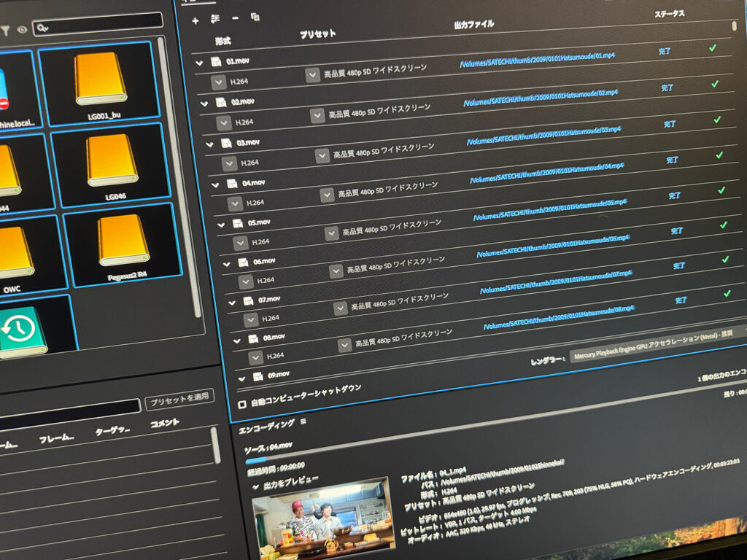Toggle the eye visibility icon in media browser
This screenshot has width=747, height=560.
22,30
